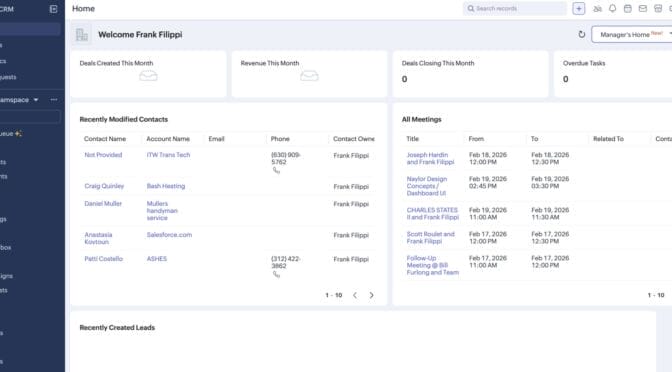The width and height of the screenshot is (672, 372).
Task: Open account Bash Heating
Action: coord(165,186)
